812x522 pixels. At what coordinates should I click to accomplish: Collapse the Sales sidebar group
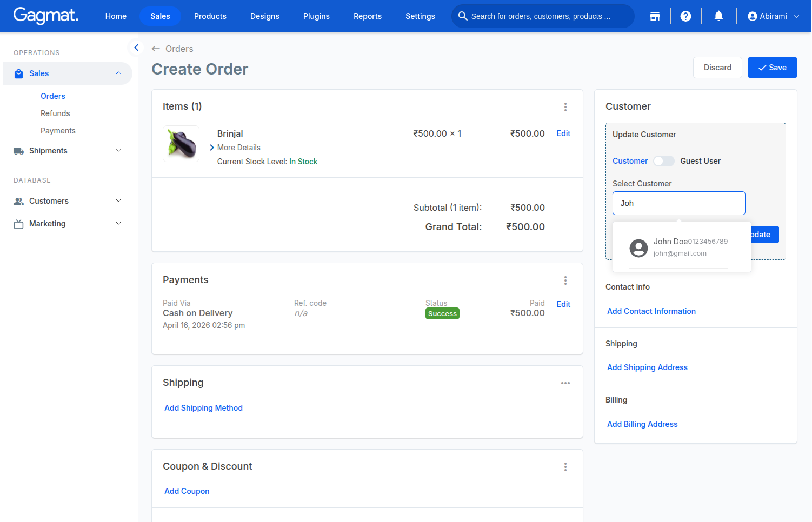[118, 73]
